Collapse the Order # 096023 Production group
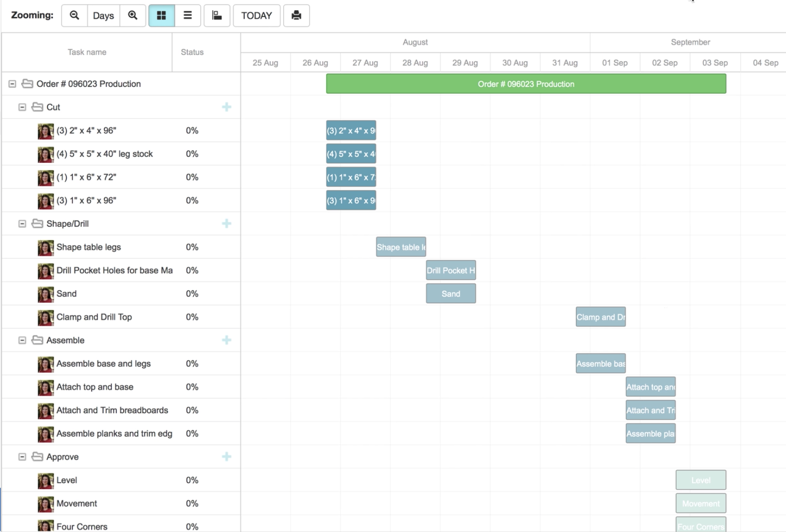 tap(11, 83)
